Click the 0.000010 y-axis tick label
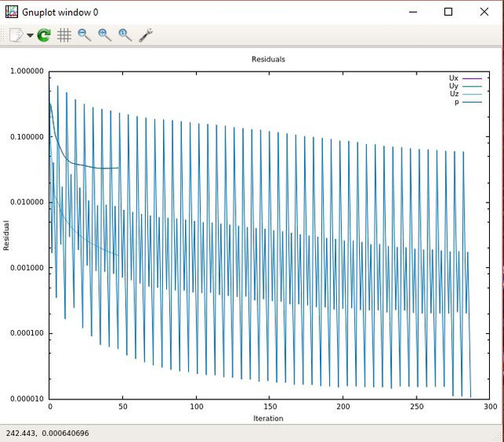 tap(27, 399)
